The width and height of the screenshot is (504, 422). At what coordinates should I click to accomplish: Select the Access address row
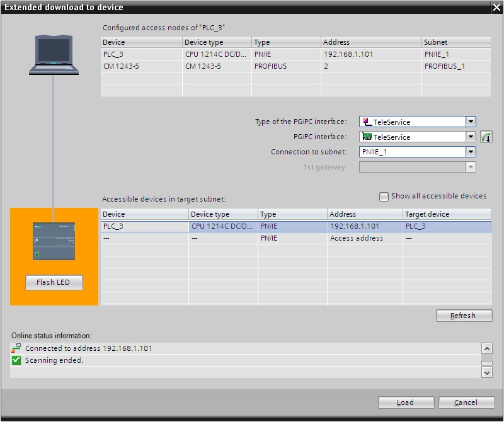(296, 238)
